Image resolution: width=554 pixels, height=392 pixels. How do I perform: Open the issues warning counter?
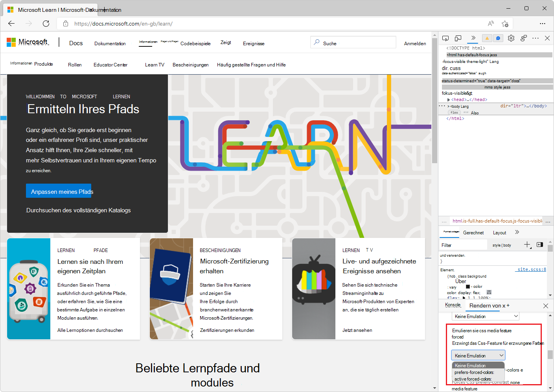point(487,38)
